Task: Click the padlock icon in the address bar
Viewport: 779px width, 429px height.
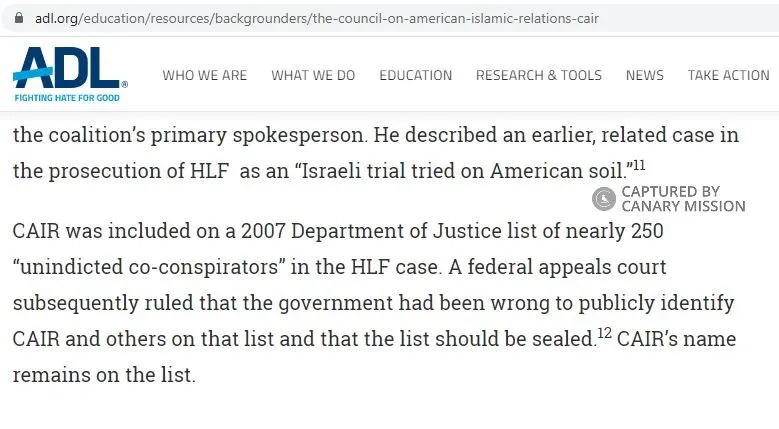Action: [18, 18]
